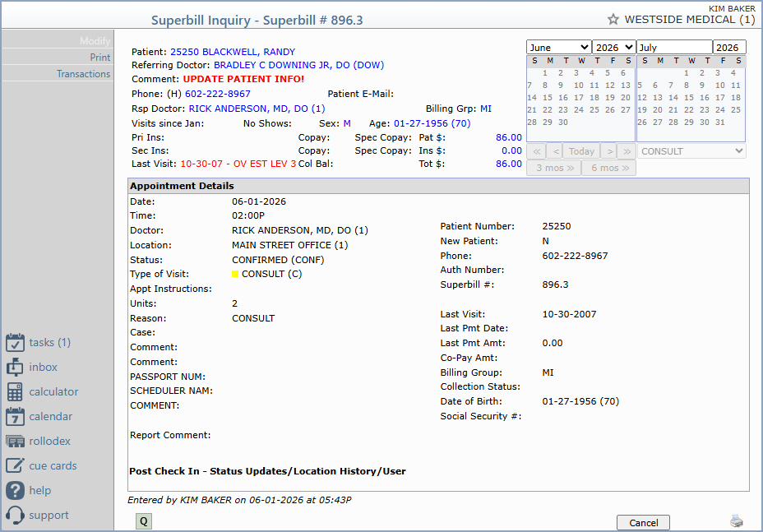The image size is (763, 532).
Task: Click the Post Check In status updates heading
Action: click(x=268, y=471)
